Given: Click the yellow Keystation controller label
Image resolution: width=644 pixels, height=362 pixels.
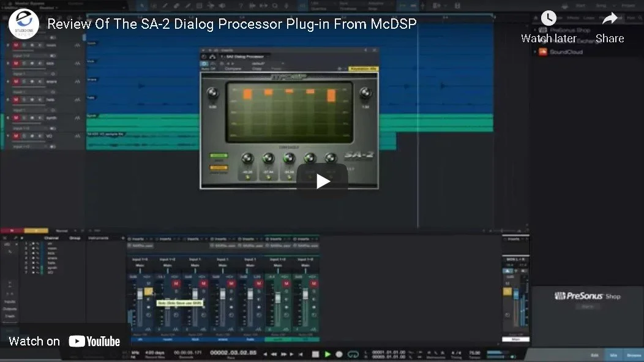Looking at the screenshot, I should coord(363,69).
